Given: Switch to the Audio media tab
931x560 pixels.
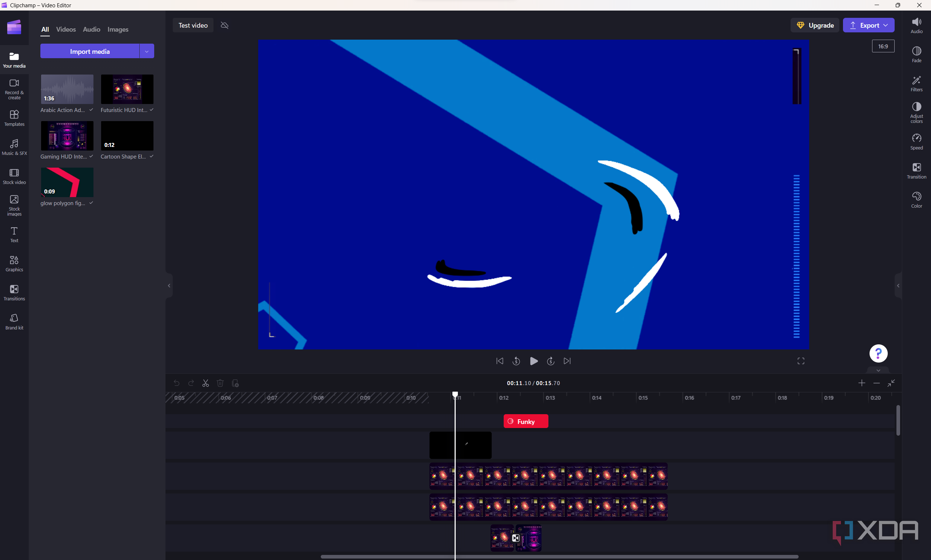Looking at the screenshot, I should pos(91,29).
